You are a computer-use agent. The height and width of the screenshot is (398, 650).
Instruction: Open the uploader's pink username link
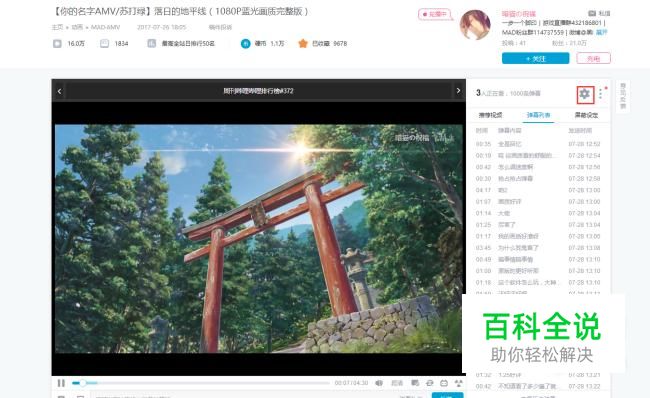[x=519, y=14]
